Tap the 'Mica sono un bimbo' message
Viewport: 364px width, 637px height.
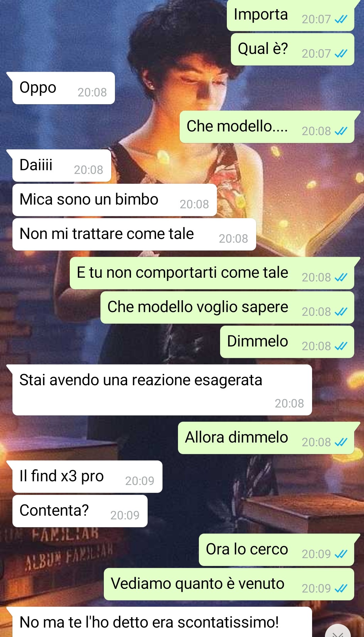click(x=115, y=200)
